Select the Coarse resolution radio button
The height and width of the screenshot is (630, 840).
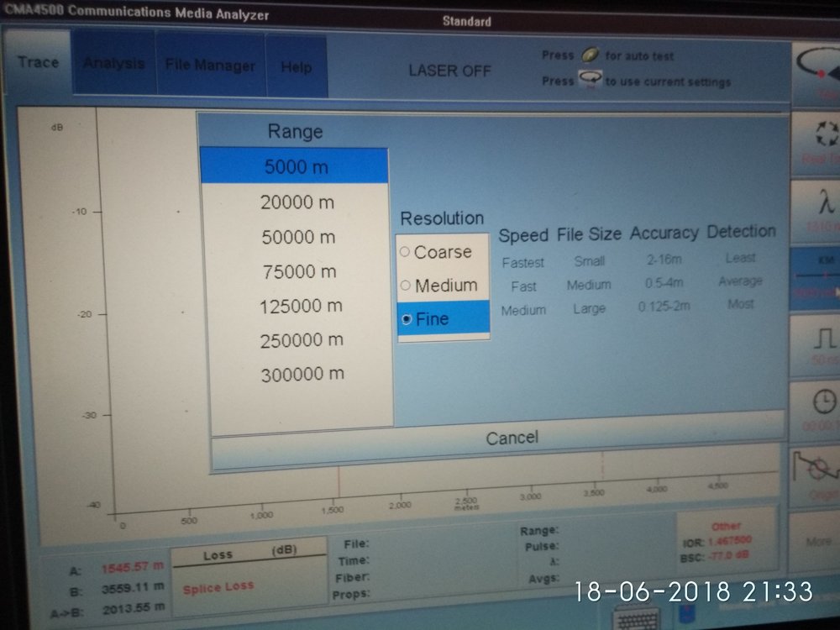(x=405, y=252)
